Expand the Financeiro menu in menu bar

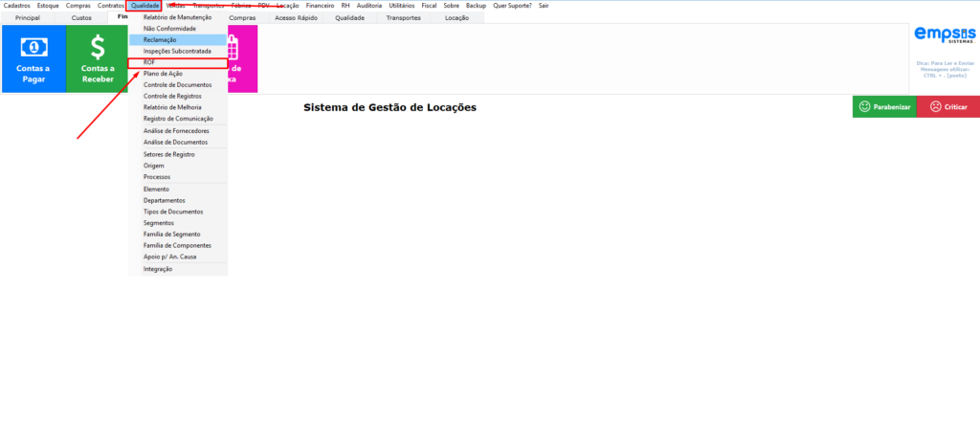320,6
